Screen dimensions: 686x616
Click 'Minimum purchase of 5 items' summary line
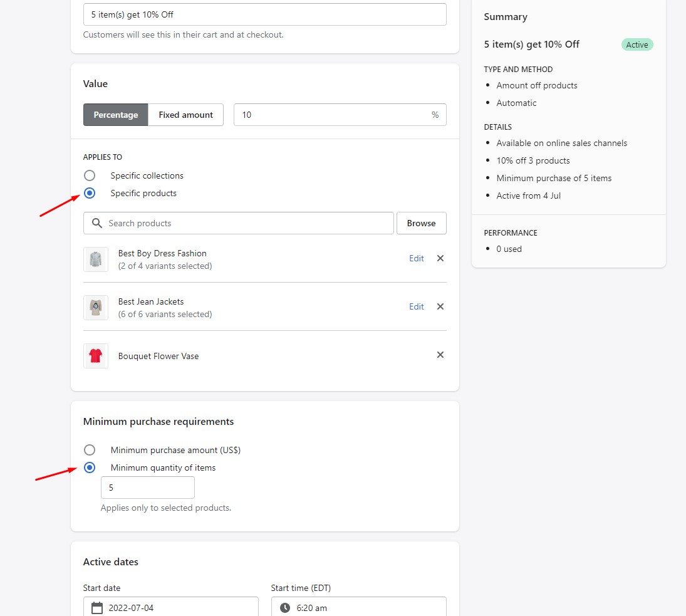(x=554, y=178)
